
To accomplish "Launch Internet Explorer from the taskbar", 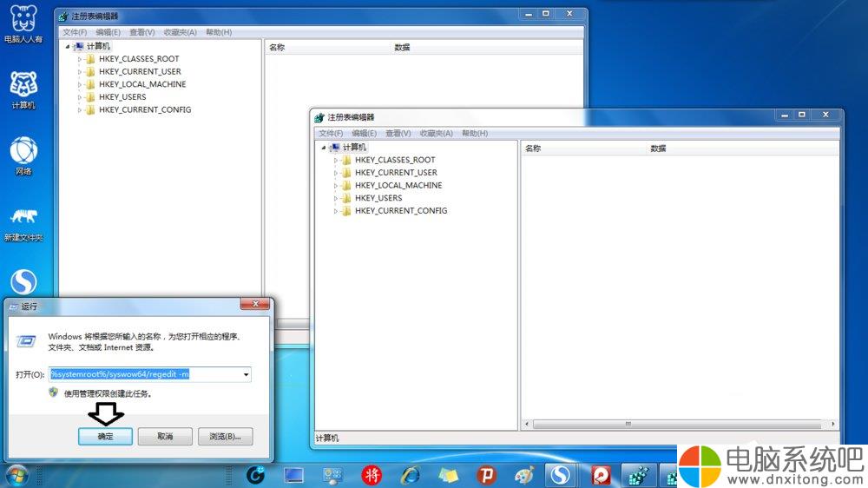I will click(411, 475).
